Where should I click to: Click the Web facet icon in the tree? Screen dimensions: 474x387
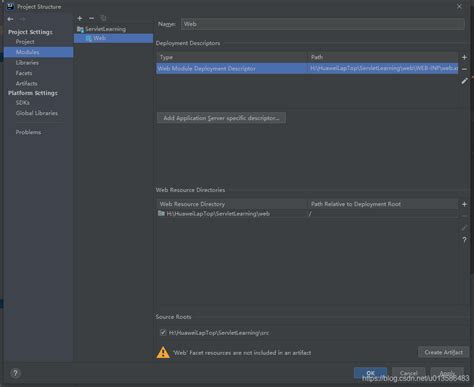coord(89,38)
